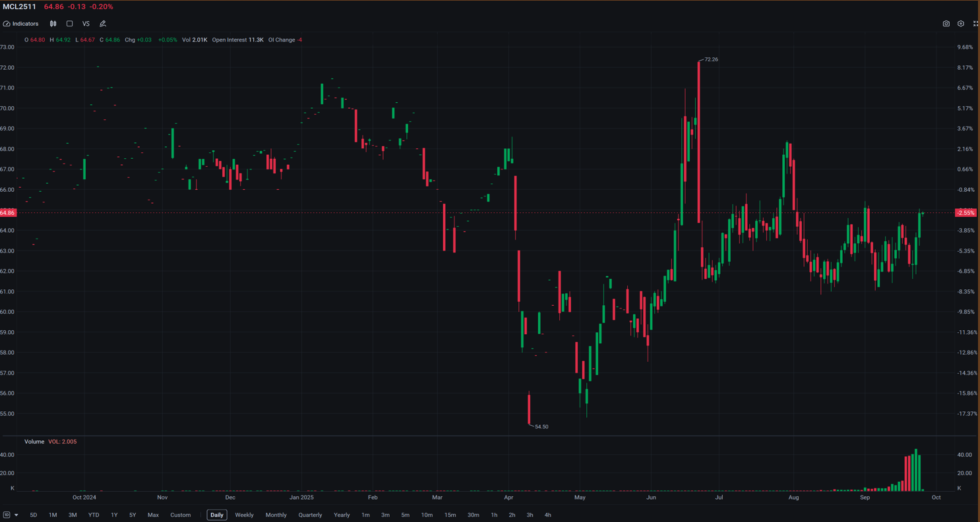Screen dimensions: 980x522
Task: Change chart type with candlestick icon
Action: click(53, 24)
